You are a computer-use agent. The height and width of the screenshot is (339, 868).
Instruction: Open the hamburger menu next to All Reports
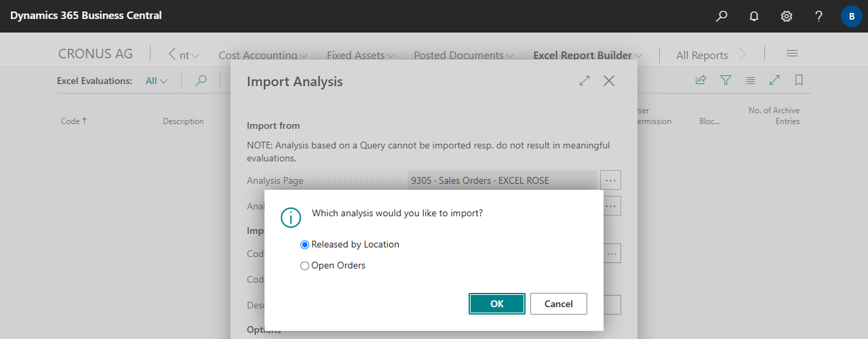point(792,54)
